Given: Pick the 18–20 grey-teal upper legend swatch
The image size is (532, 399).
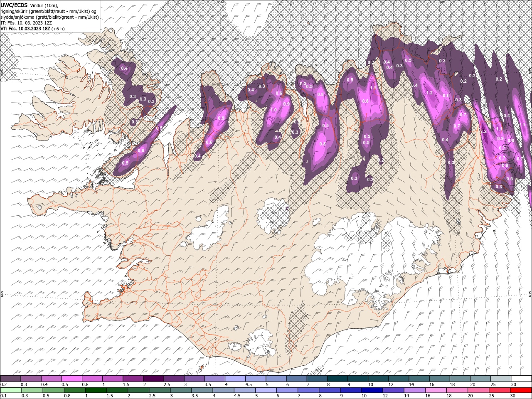Looking at the screenshot, I should (460, 379).
